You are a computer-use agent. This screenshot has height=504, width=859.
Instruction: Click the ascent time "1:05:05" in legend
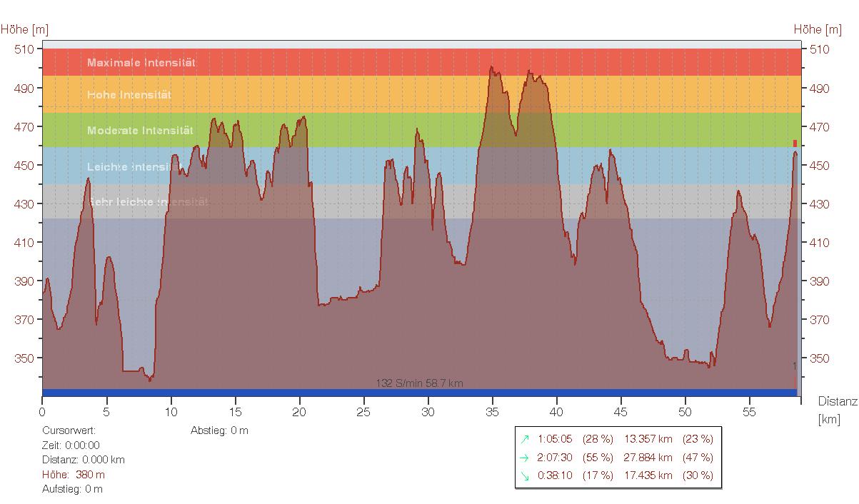pyautogui.click(x=555, y=439)
